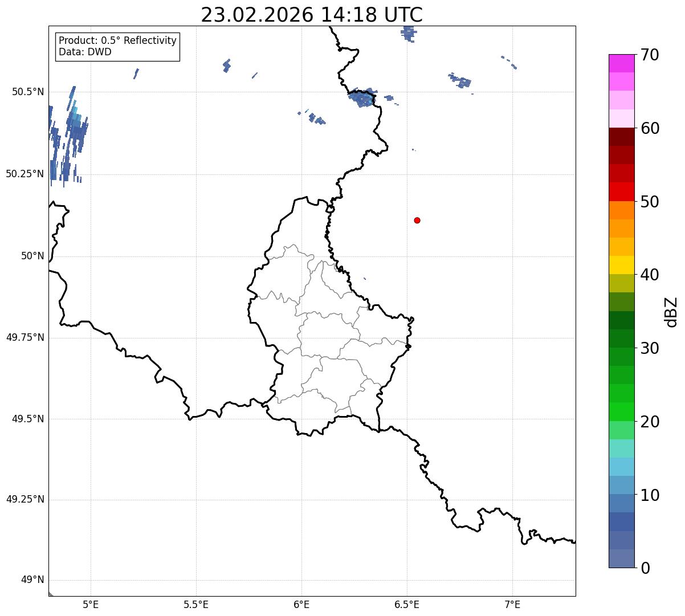
Task: Click the '7°E' longitude label
Action: point(512,604)
